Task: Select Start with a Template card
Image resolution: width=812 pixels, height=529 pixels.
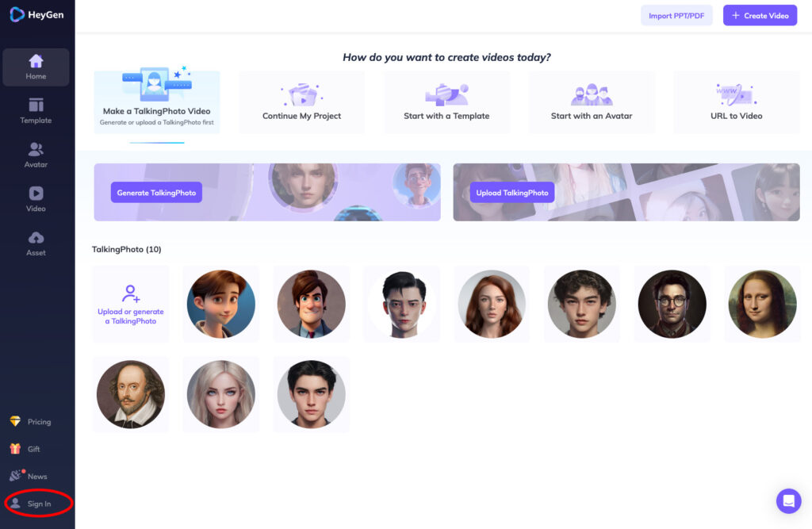Action: pyautogui.click(x=446, y=102)
